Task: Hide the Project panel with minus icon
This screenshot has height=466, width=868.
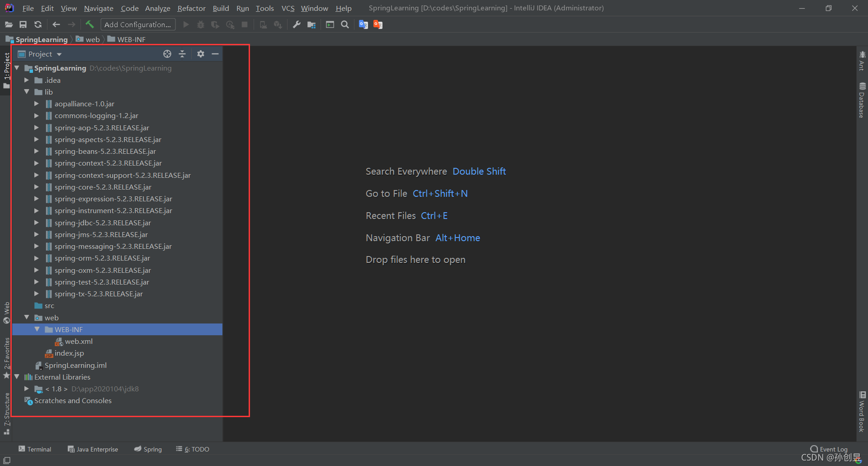Action: tap(215, 54)
